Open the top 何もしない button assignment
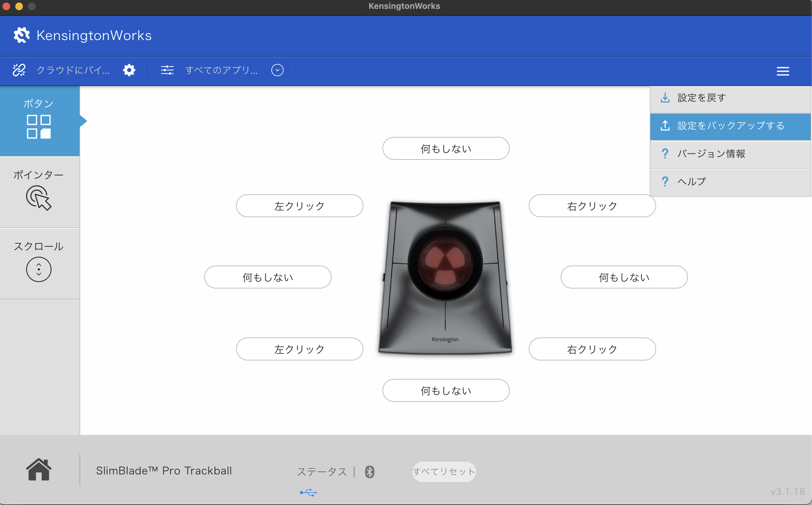812x505 pixels. point(445,149)
